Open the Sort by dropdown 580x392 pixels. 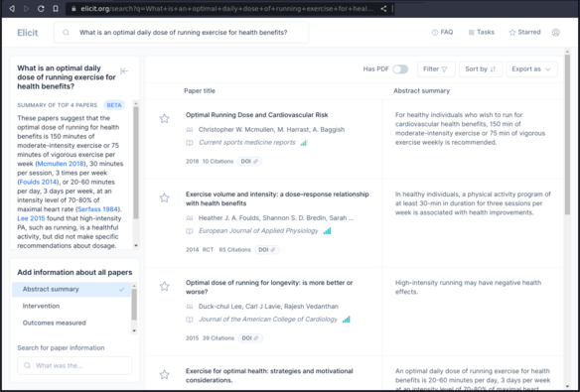(x=481, y=69)
